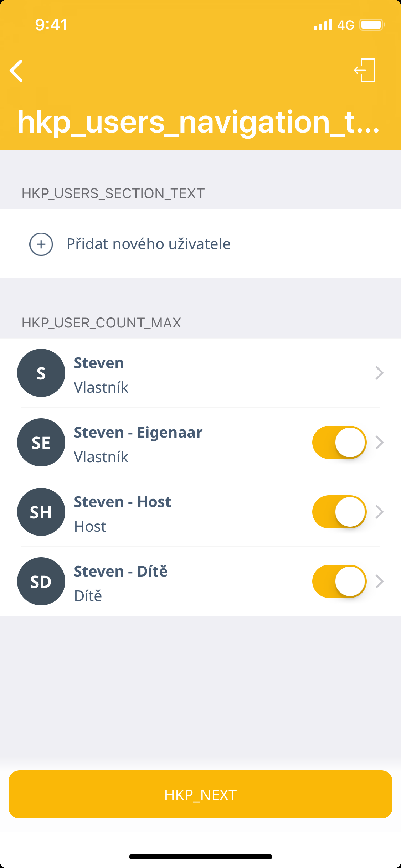Tap 'Přidat nového uživatele' link
The height and width of the screenshot is (868, 401).
point(148,244)
